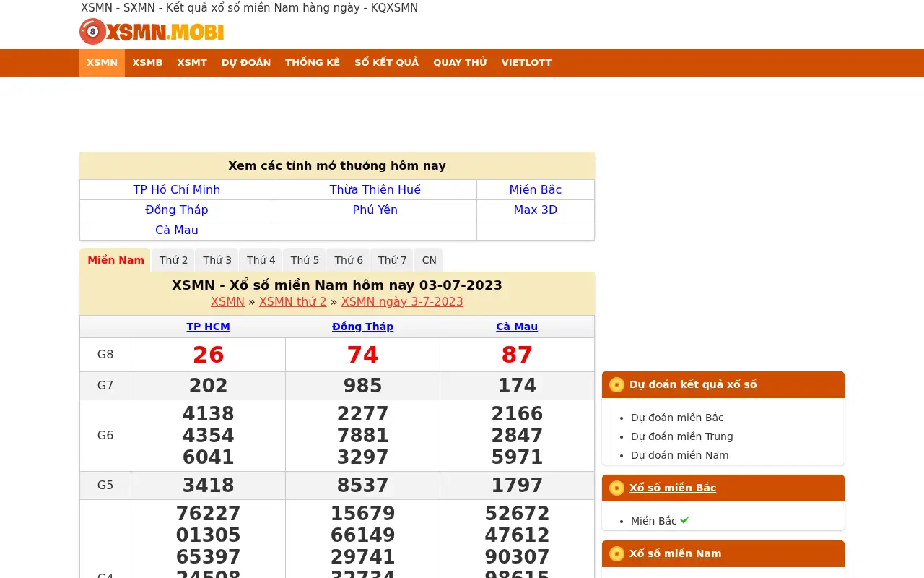This screenshot has height=578, width=924.
Task: Switch to the Thứ 3 tab
Action: (x=217, y=260)
